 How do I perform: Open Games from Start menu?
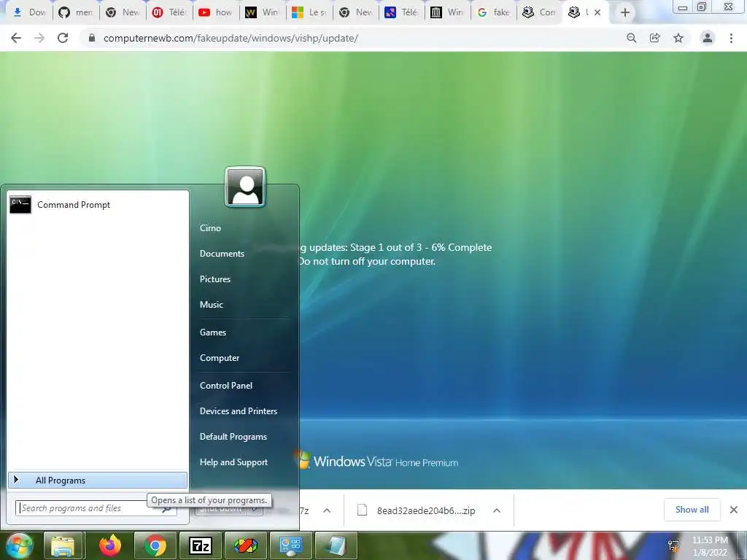212,332
